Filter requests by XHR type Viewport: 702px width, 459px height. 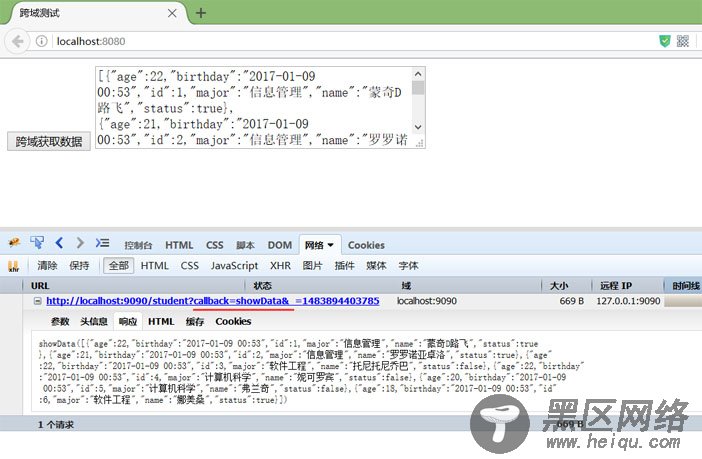tap(280, 266)
